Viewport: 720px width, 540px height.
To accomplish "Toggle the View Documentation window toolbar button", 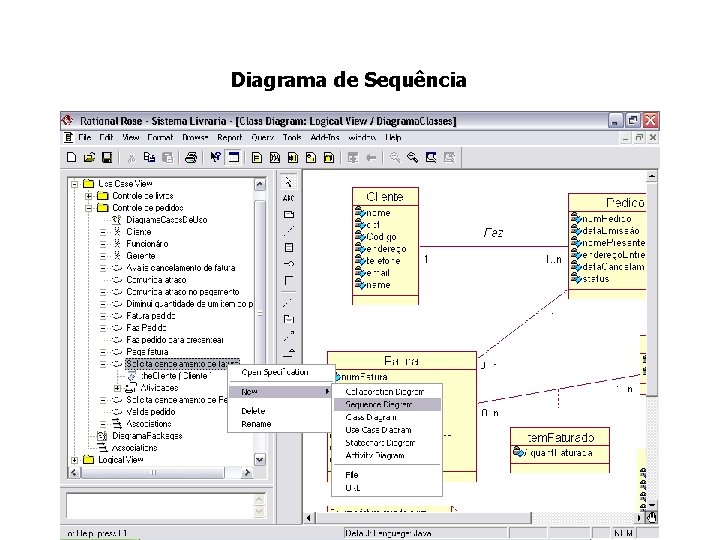I will pos(234,158).
